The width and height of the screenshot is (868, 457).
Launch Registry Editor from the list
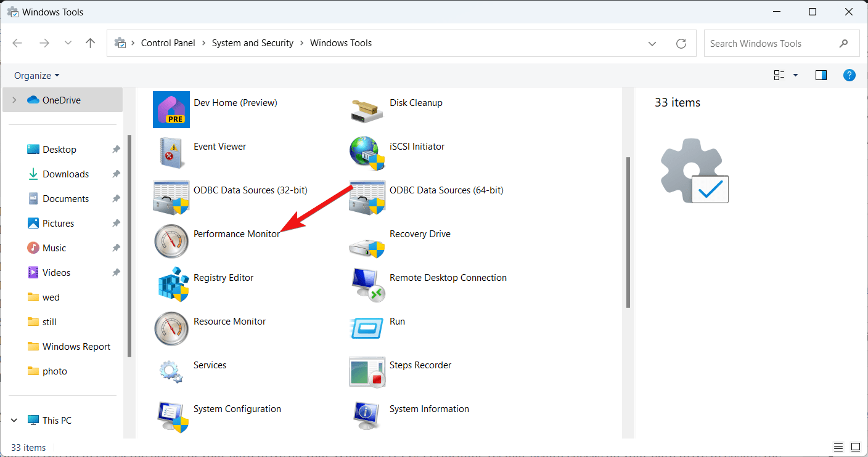[x=171, y=285]
